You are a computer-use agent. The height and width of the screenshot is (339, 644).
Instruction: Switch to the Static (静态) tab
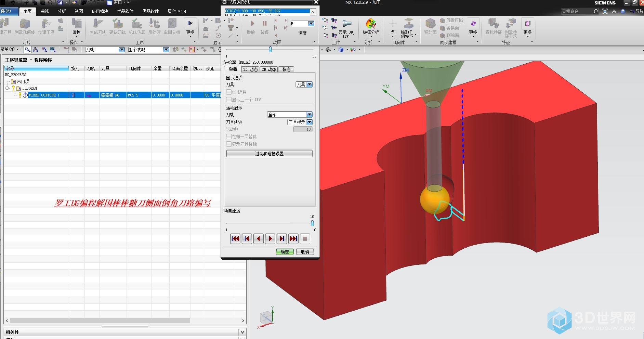click(286, 69)
